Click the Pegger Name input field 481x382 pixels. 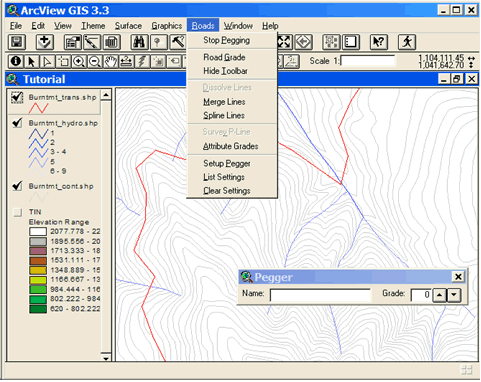pos(320,295)
